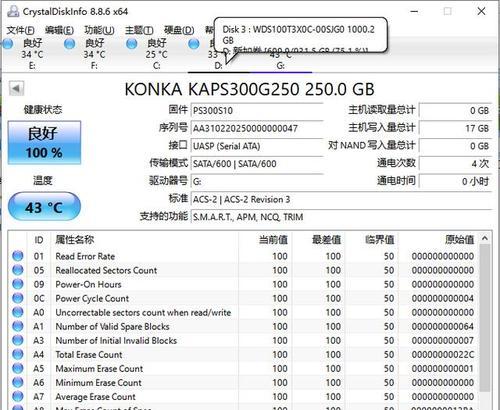
Task: Click the supported features field S.M.A.R.T., APM
Action: 342,217
